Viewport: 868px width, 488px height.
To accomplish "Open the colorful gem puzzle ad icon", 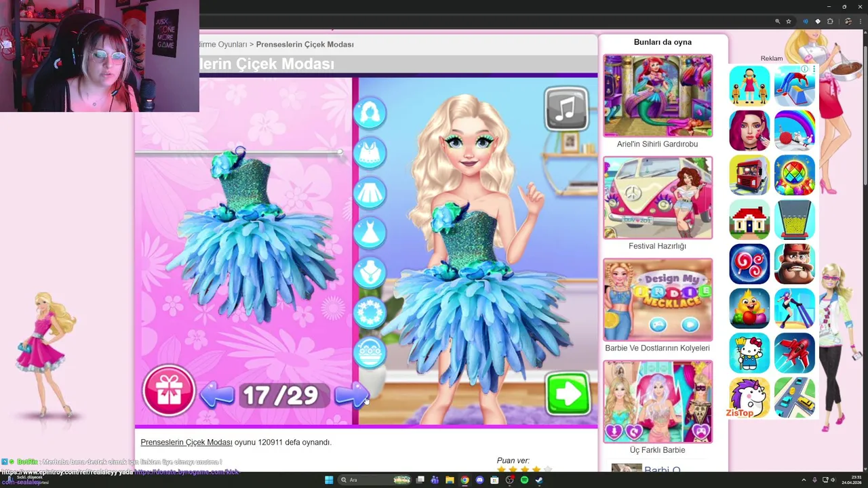I will pyautogui.click(x=795, y=175).
